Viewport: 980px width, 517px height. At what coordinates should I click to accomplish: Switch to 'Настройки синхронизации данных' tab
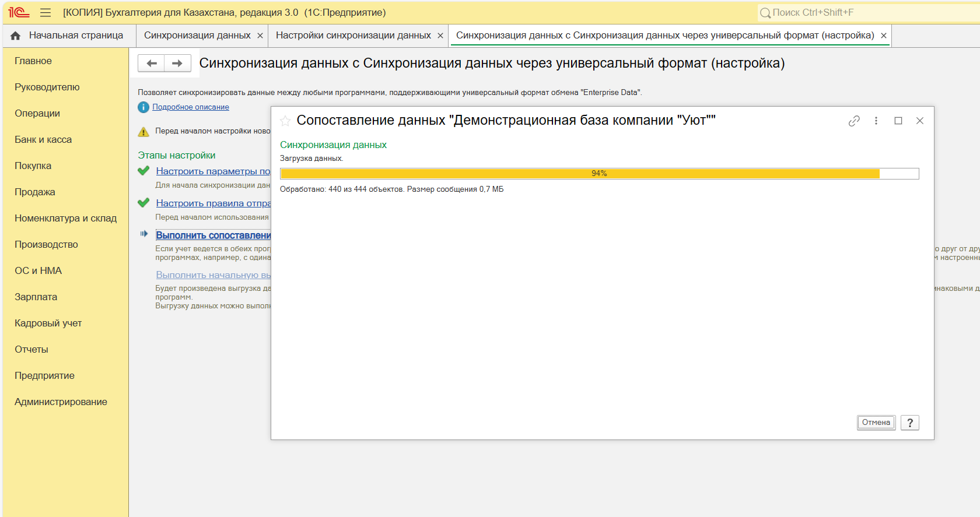click(x=353, y=36)
